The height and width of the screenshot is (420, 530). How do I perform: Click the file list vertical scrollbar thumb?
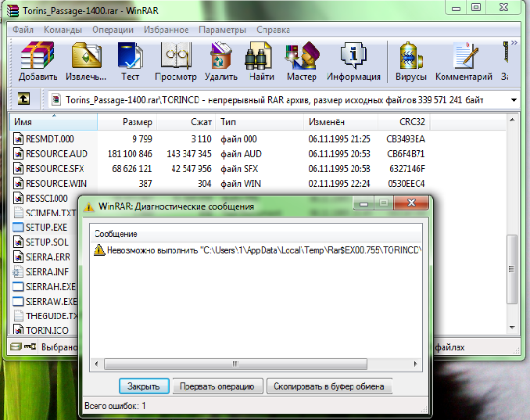512,269
